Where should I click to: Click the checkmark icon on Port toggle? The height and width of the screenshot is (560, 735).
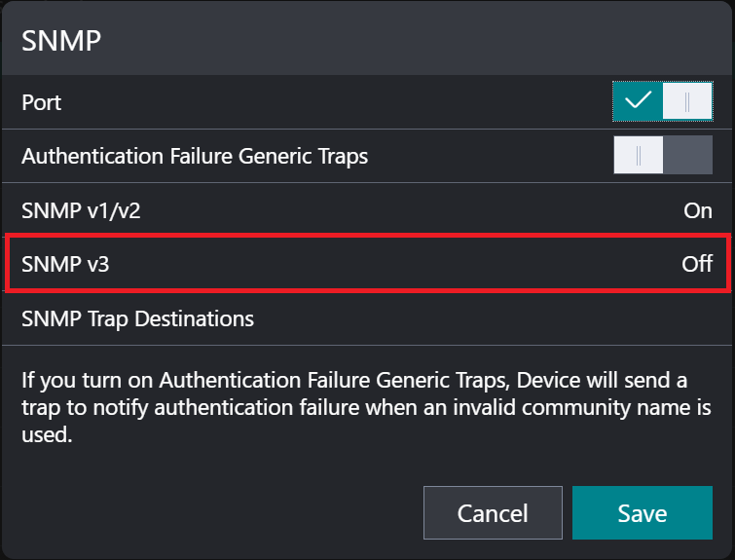pos(638,101)
